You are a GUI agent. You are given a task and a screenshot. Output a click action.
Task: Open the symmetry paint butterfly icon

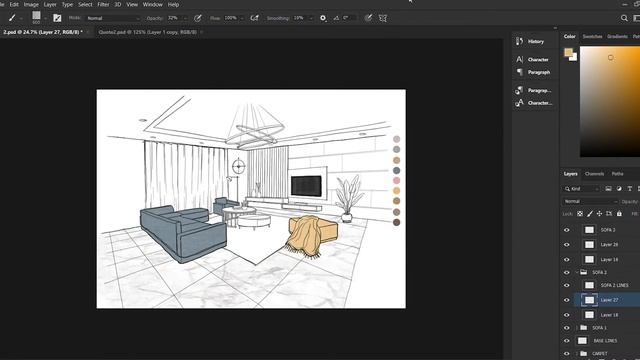(x=383, y=18)
